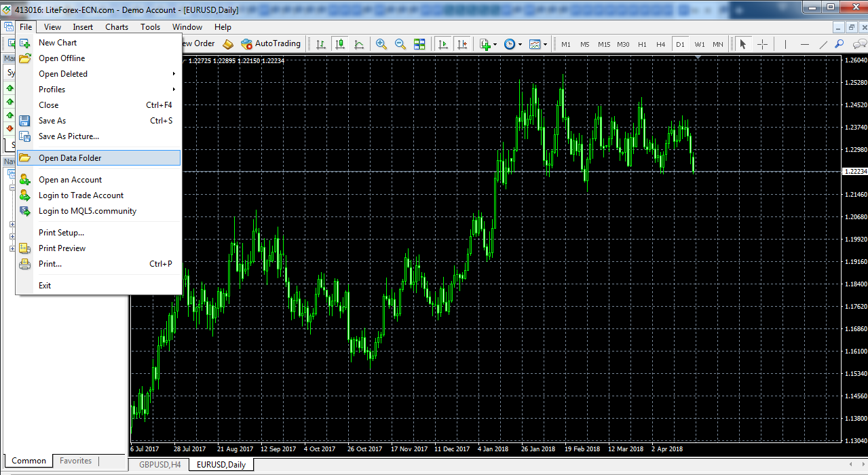Image resolution: width=868 pixels, height=475 pixels.
Task: Open the Help menu
Action: point(223,27)
